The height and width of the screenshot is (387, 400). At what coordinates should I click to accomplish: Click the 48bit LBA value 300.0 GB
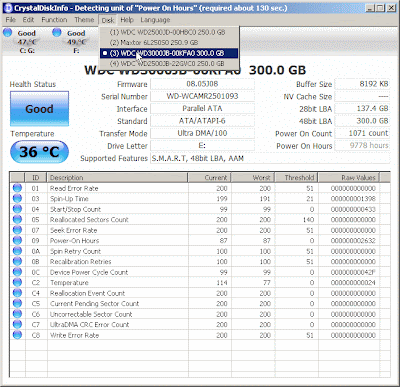(362, 121)
